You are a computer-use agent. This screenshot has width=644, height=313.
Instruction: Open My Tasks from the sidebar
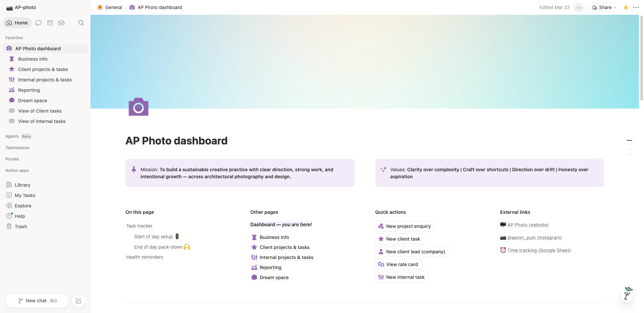24,195
